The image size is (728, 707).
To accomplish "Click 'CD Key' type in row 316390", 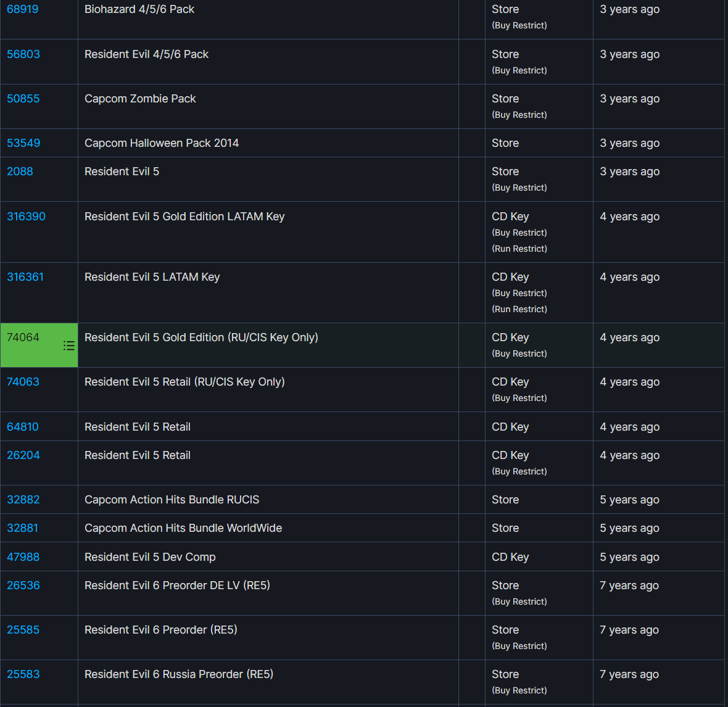I will [510, 217].
